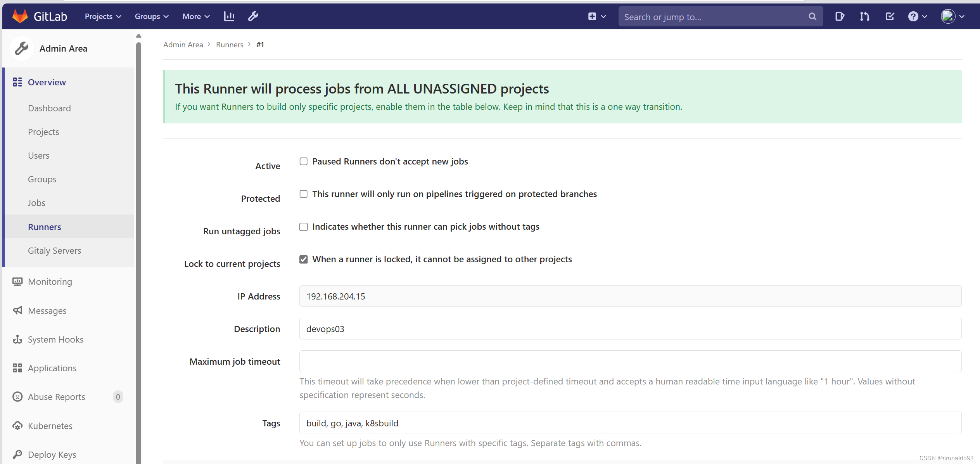Open the Admin Area wrench icon
The width and height of the screenshot is (980, 464).
(253, 16)
